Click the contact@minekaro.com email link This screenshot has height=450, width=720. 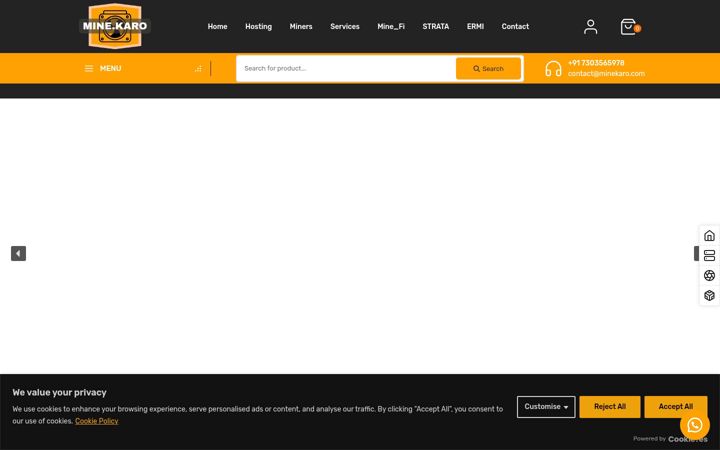606,73
